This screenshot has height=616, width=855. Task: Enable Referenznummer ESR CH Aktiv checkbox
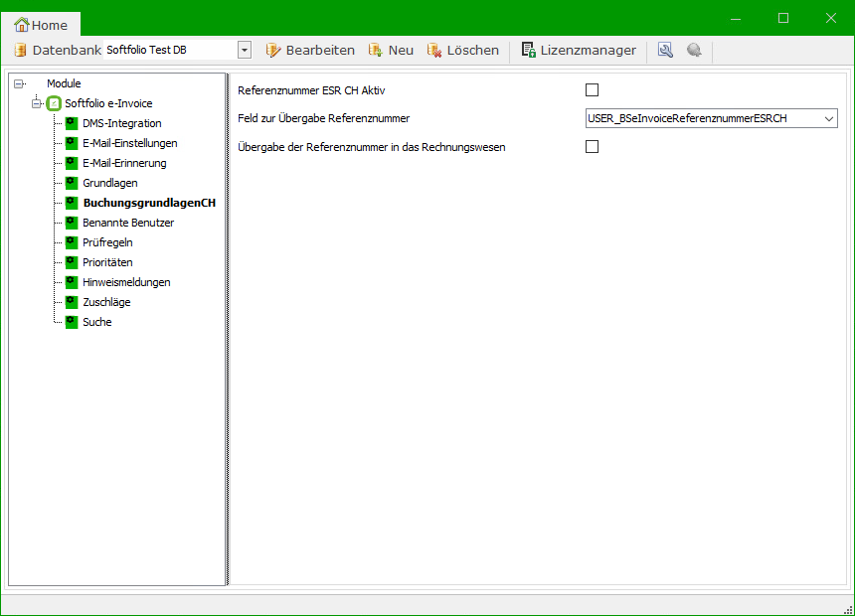pyautogui.click(x=593, y=90)
